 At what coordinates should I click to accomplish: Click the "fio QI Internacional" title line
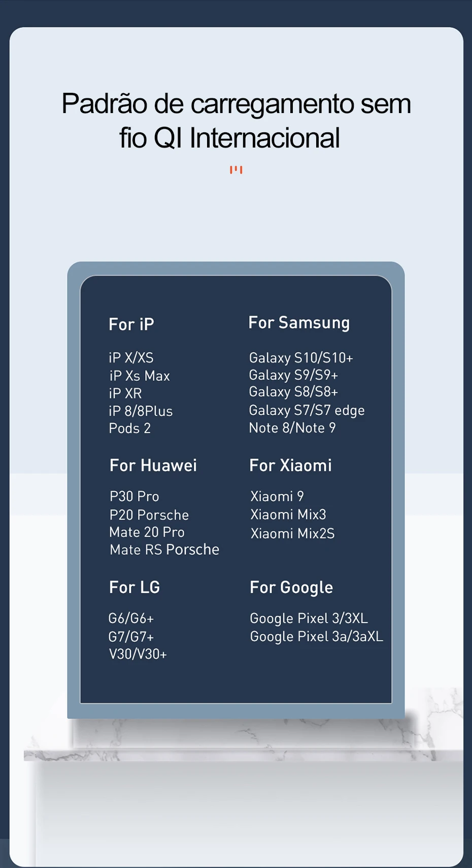pyautogui.click(x=229, y=138)
